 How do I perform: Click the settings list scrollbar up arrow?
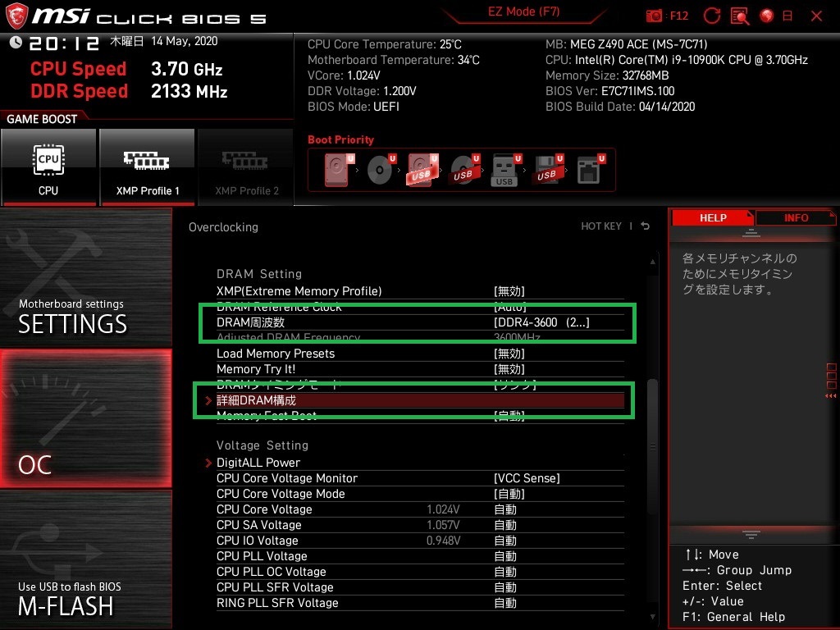652,262
